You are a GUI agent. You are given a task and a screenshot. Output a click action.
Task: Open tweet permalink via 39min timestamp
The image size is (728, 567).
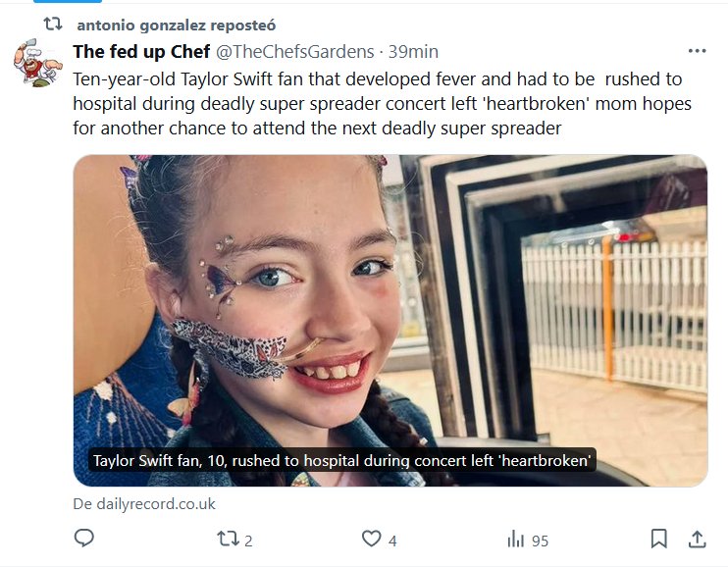(x=413, y=51)
